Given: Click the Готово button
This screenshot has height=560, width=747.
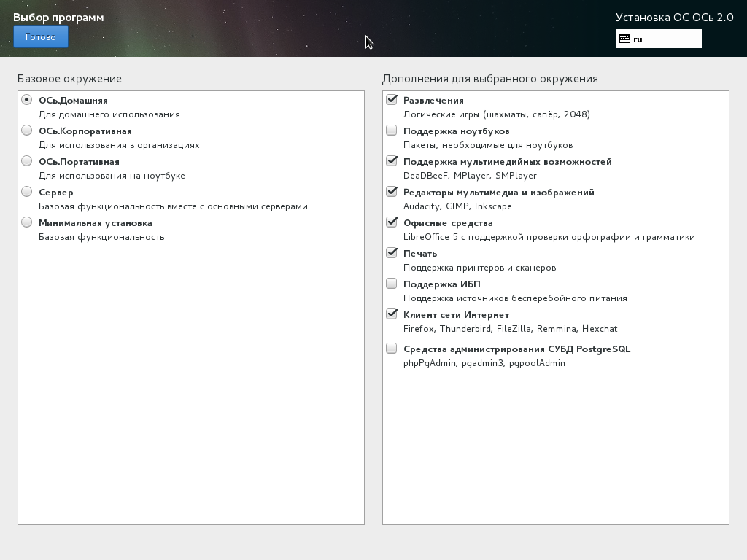Looking at the screenshot, I should 40,37.
